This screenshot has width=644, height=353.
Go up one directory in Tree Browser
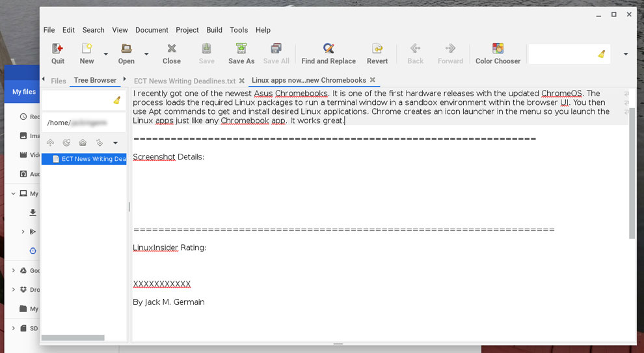pos(50,143)
